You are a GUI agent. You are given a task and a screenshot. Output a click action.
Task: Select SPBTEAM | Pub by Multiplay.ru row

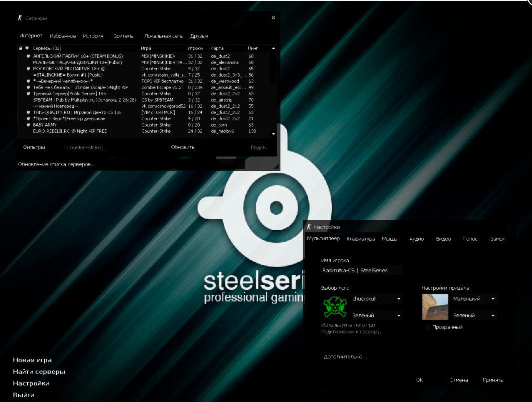click(x=144, y=100)
